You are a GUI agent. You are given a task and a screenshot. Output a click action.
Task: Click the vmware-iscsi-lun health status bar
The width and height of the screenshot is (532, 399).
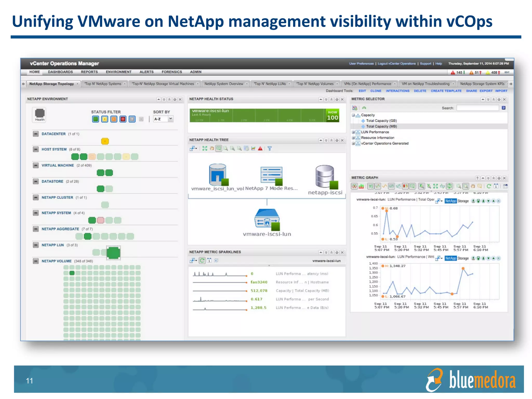(264, 115)
